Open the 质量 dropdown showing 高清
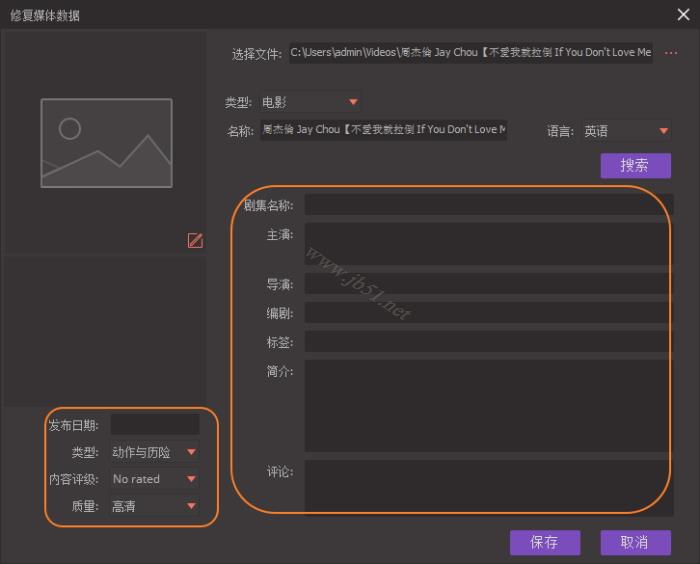The height and width of the screenshot is (564, 700). 154,506
